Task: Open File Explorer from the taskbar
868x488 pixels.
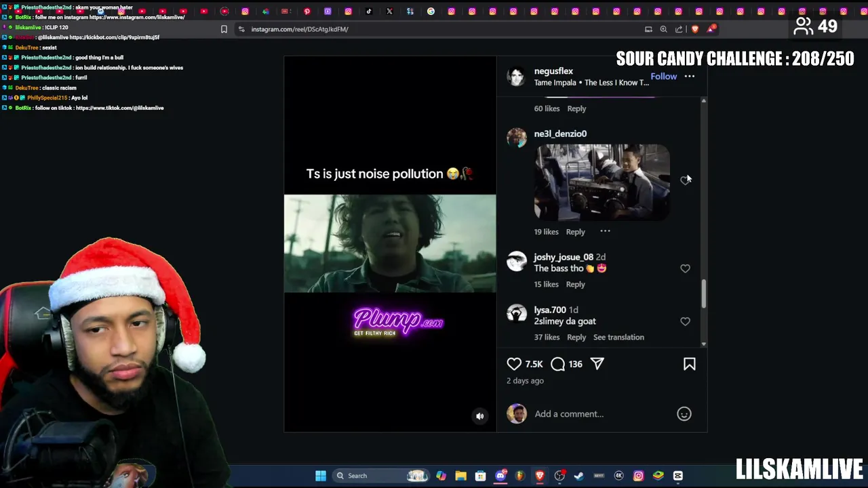Action: point(460,476)
